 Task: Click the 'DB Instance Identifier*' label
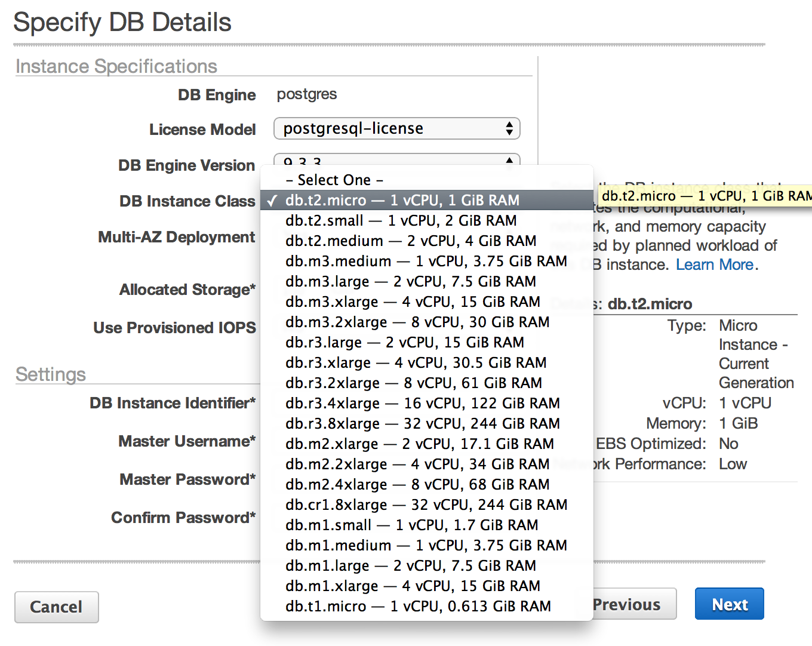(x=173, y=403)
